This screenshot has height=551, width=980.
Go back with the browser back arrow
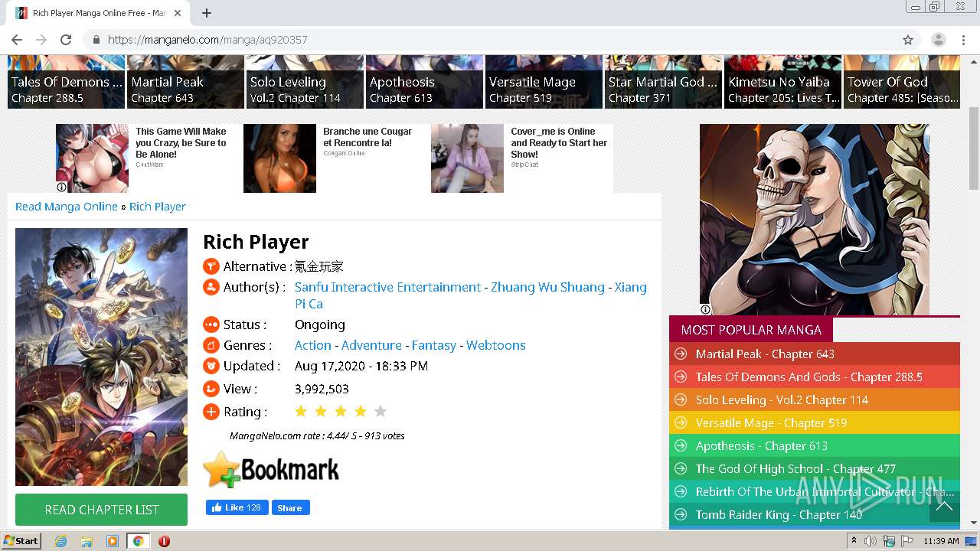(17, 40)
